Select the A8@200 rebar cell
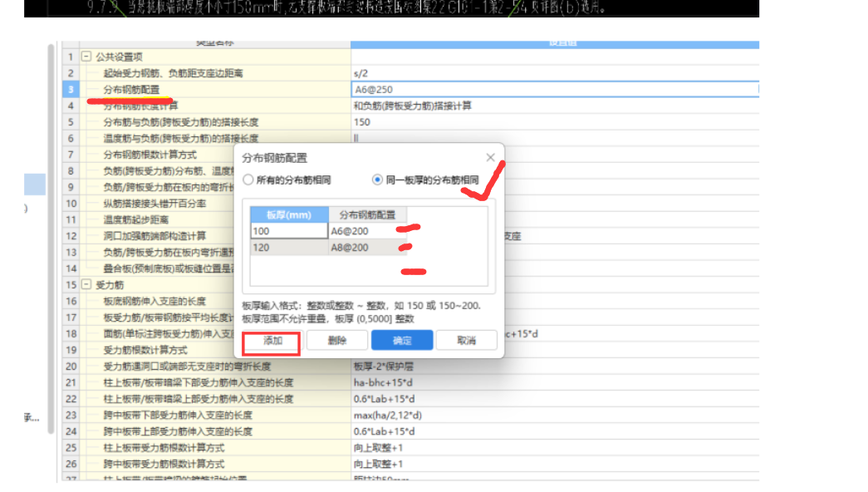The width and height of the screenshot is (868, 492). coord(368,248)
